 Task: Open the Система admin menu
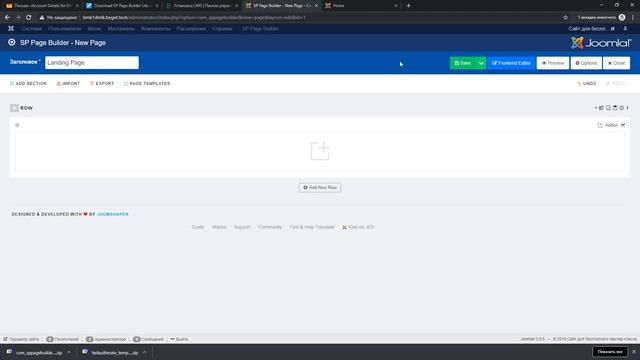pos(32,29)
